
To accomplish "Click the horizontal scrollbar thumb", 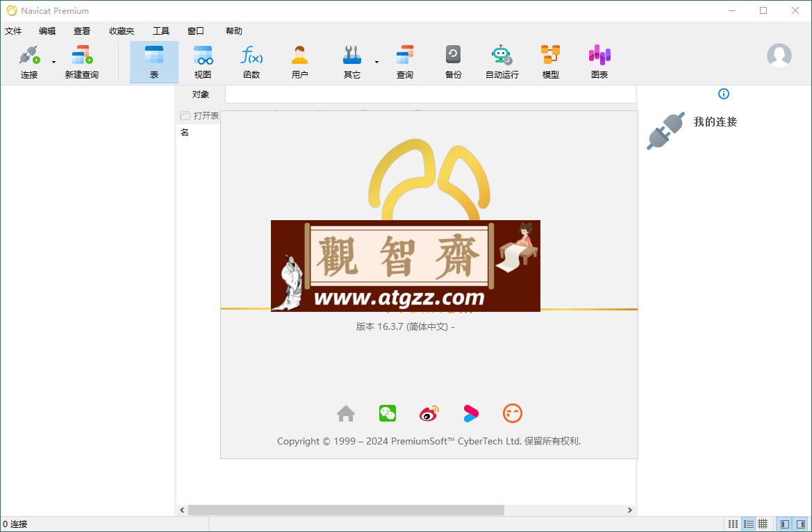I will [346, 510].
